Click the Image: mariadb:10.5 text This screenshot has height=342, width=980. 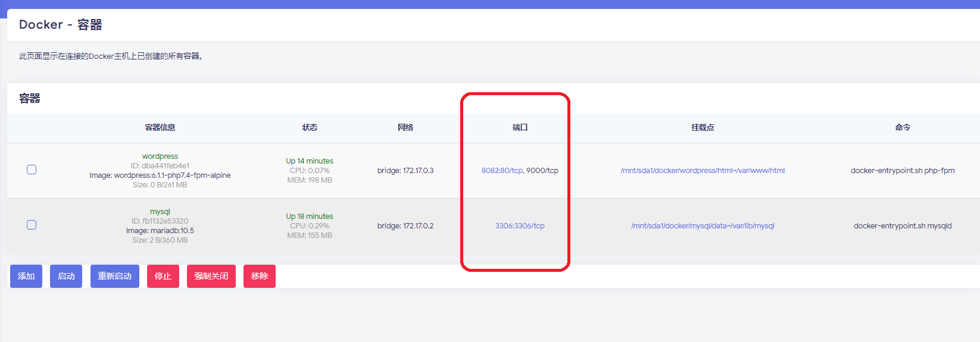[160, 231]
